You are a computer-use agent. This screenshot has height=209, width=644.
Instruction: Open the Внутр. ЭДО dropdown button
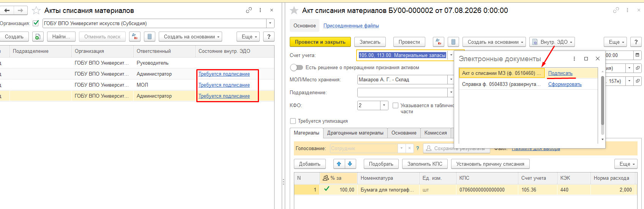point(552,42)
